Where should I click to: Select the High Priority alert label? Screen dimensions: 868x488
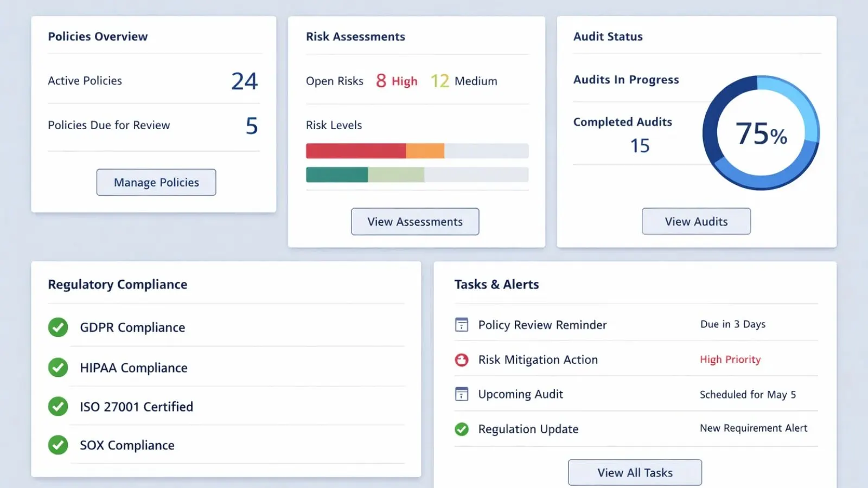[x=730, y=359]
